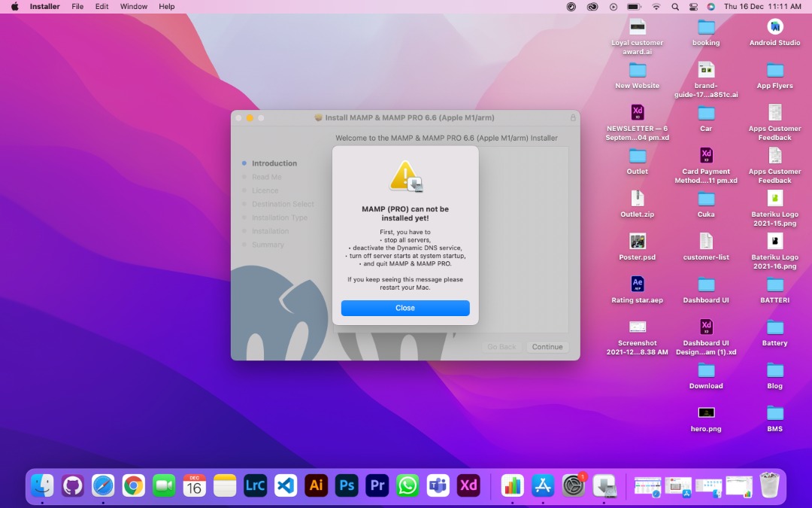Image resolution: width=812 pixels, height=508 pixels.
Task: Open Finder from the Dock
Action: (x=42, y=485)
